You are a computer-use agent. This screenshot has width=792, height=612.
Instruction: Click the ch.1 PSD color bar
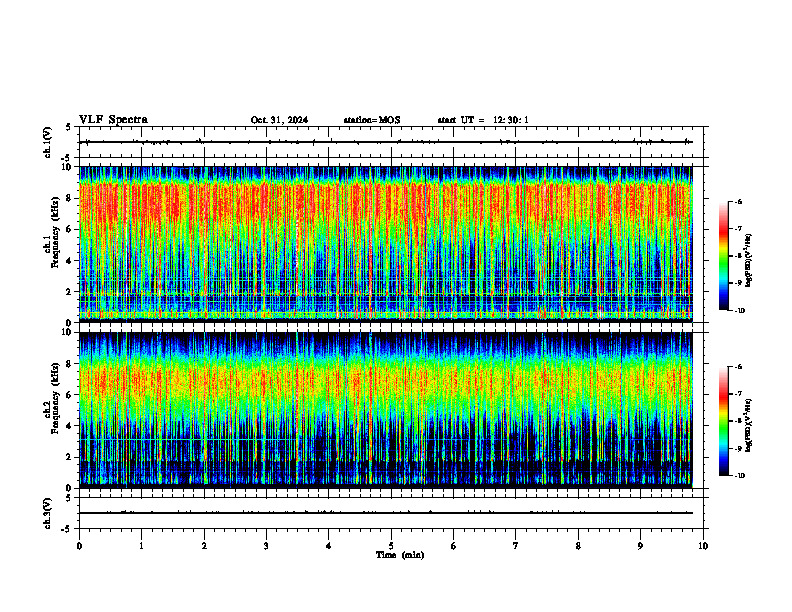point(724,256)
